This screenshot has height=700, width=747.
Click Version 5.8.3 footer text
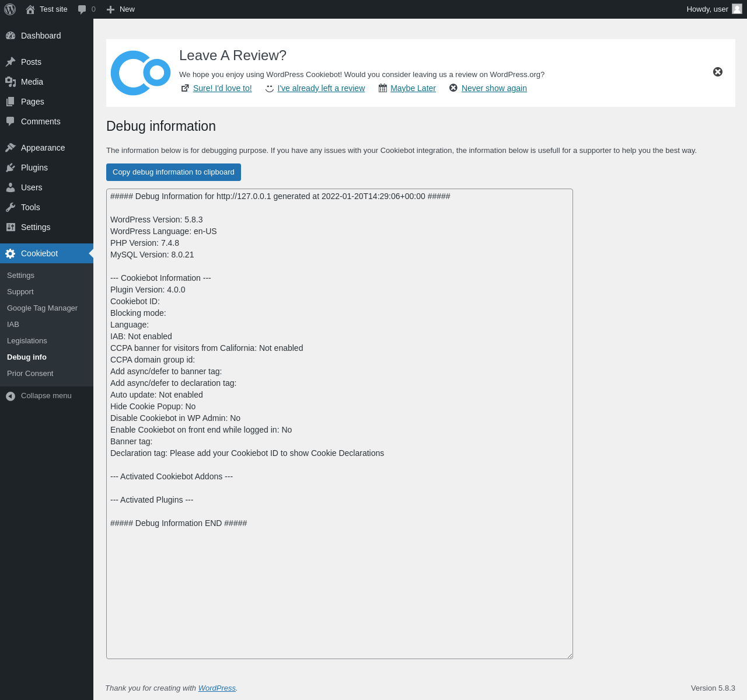pos(713,688)
